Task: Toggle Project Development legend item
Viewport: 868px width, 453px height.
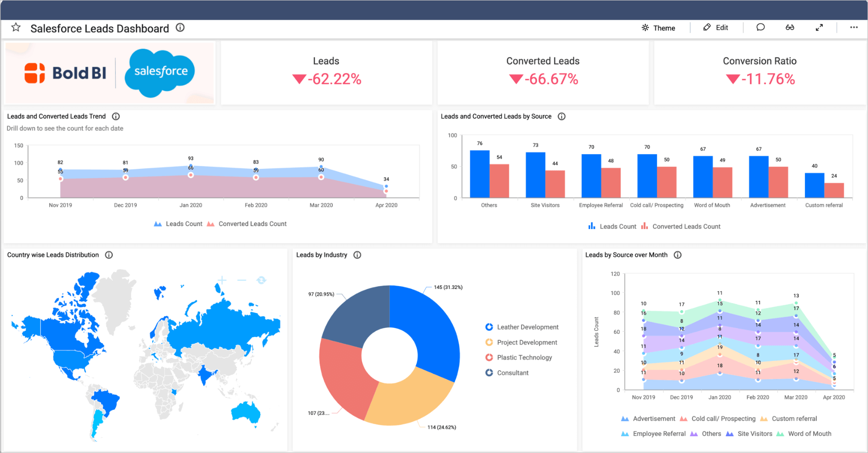Action: [521, 342]
